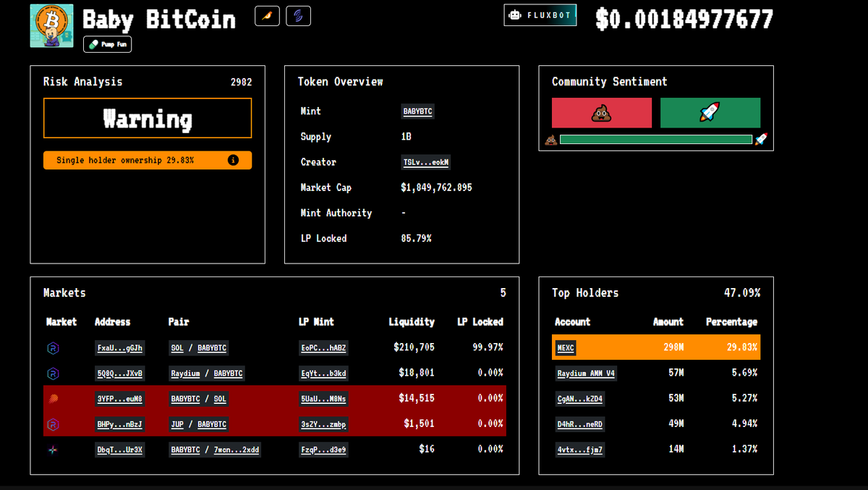Open the 7won...2xdd token link
The width and height of the screenshot is (868, 490).
point(237,449)
